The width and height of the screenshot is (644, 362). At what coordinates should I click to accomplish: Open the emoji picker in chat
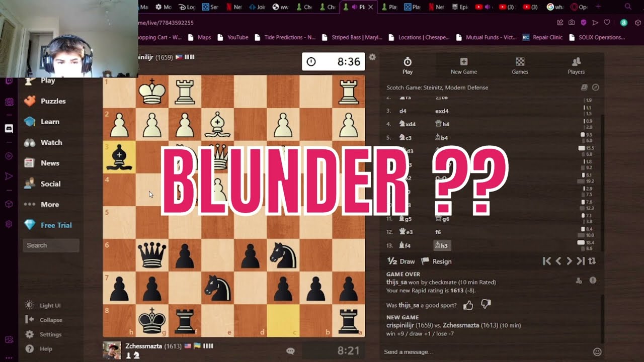597,352
